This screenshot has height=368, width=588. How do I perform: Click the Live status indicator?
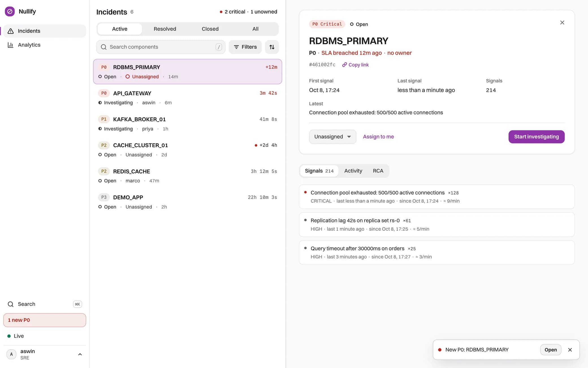16,336
